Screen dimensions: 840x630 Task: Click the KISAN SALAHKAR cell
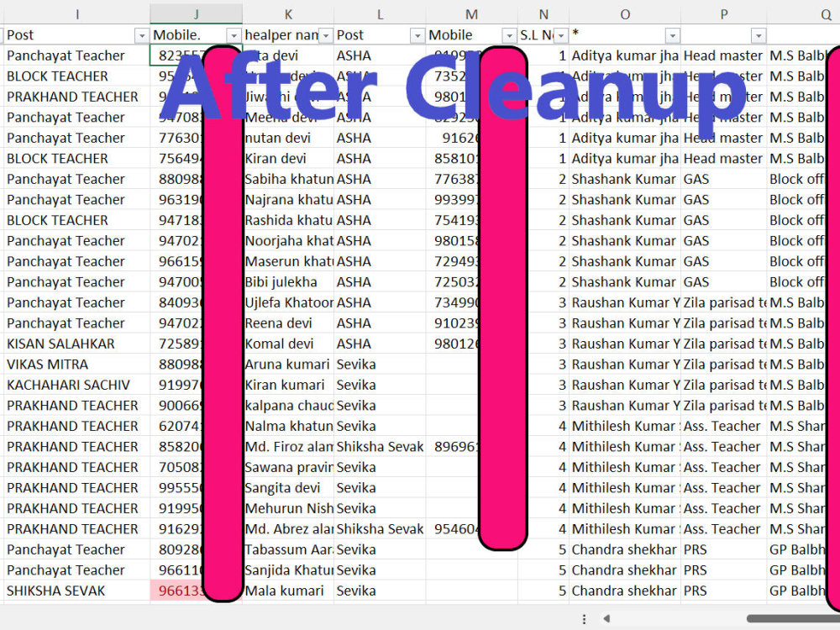click(x=77, y=344)
